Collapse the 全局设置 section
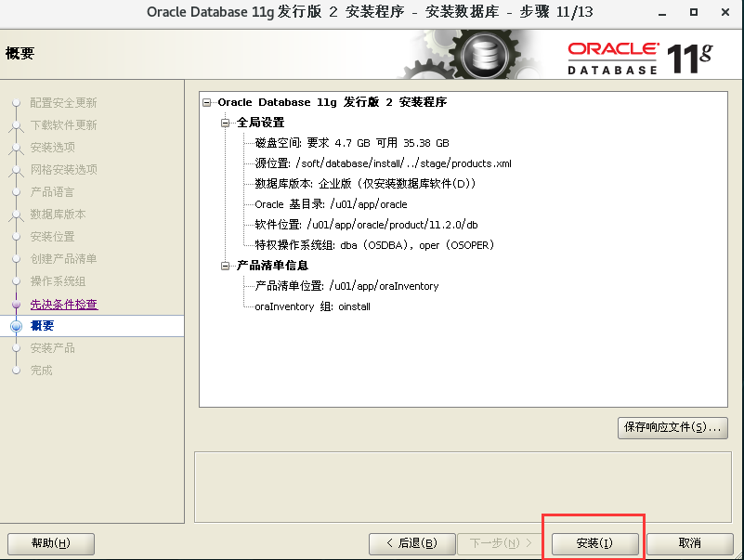 (223, 123)
